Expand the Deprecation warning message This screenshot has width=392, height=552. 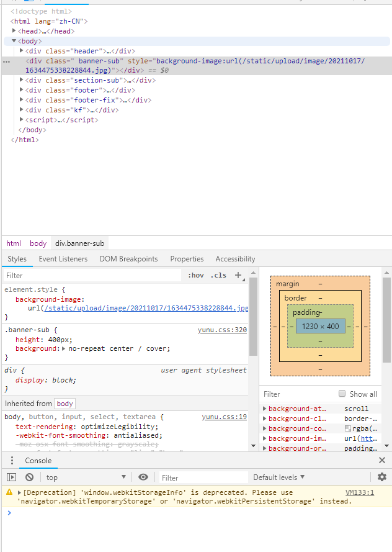click(20, 492)
